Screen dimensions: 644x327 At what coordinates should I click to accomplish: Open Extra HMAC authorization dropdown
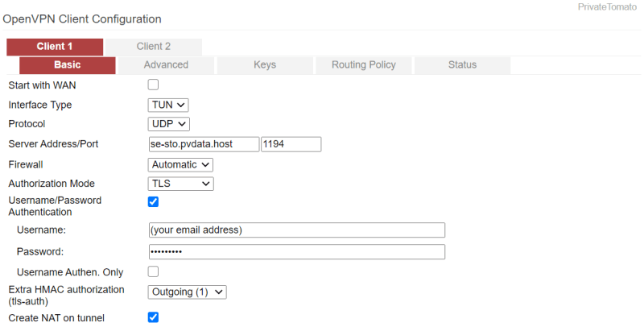point(188,292)
